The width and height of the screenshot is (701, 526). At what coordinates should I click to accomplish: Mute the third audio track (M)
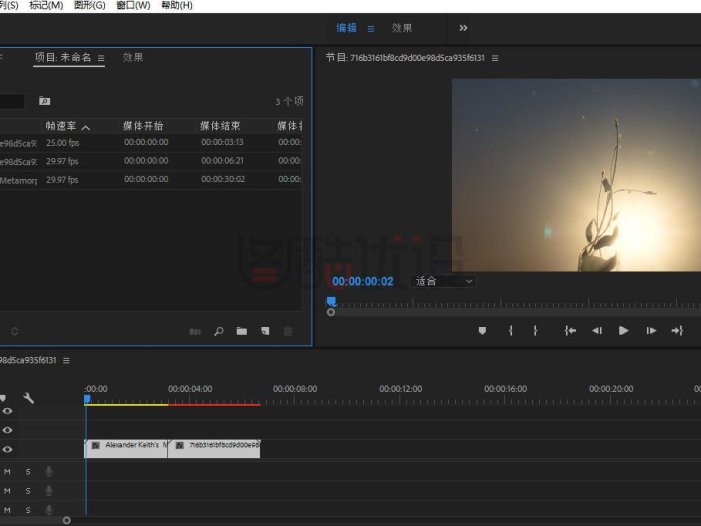pos(7,510)
